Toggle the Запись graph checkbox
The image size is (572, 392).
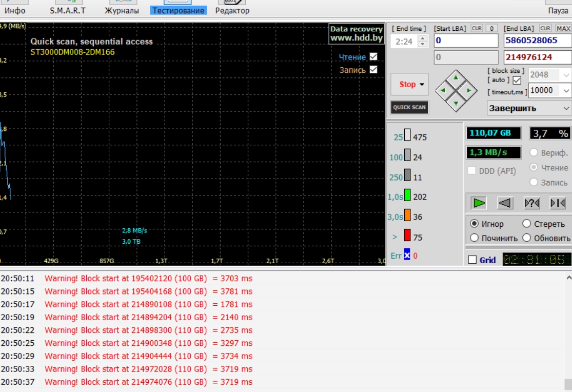[x=373, y=69]
